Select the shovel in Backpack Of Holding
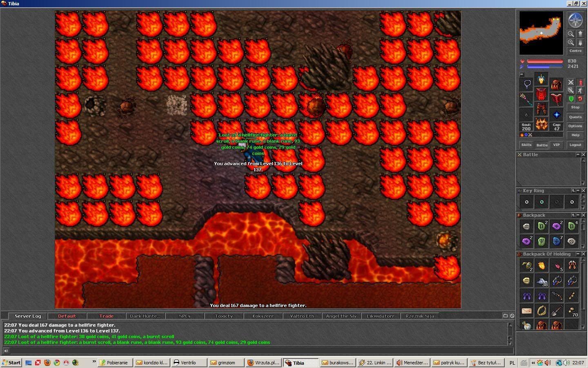 pyautogui.click(x=557, y=311)
